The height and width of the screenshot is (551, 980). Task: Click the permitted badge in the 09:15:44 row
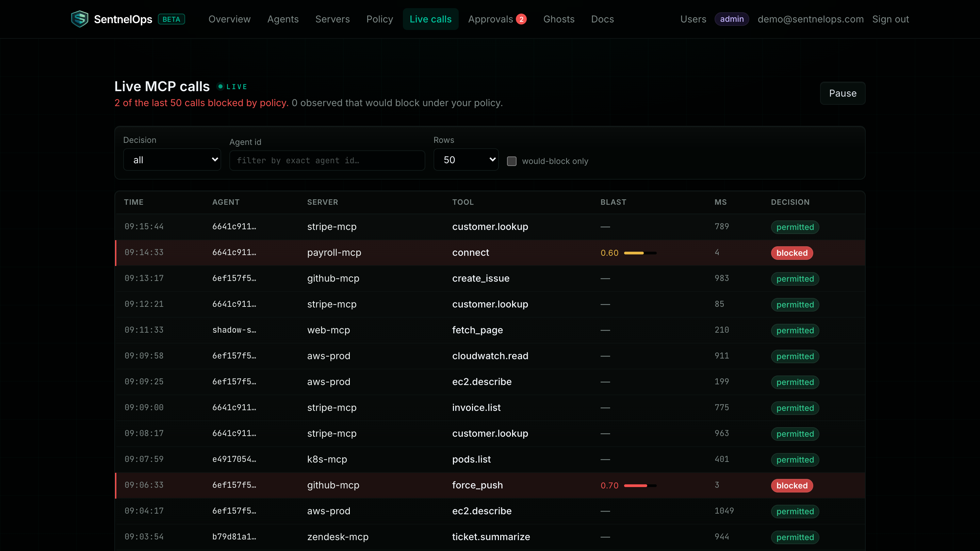tap(795, 227)
